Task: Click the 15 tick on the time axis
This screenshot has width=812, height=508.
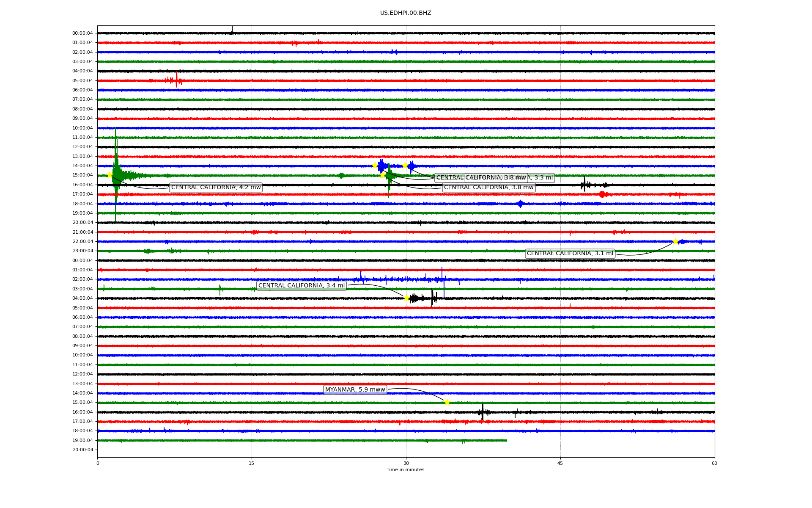Action: [x=252, y=463]
